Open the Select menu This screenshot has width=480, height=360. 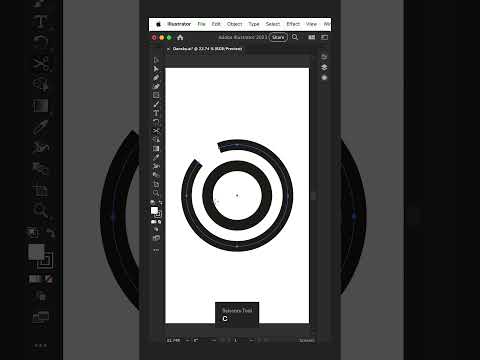(x=273, y=24)
